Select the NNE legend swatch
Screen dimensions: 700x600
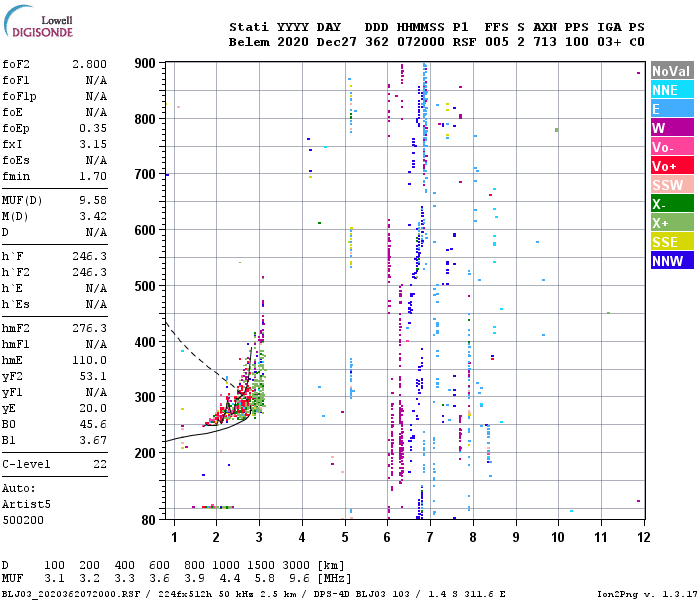click(672, 90)
